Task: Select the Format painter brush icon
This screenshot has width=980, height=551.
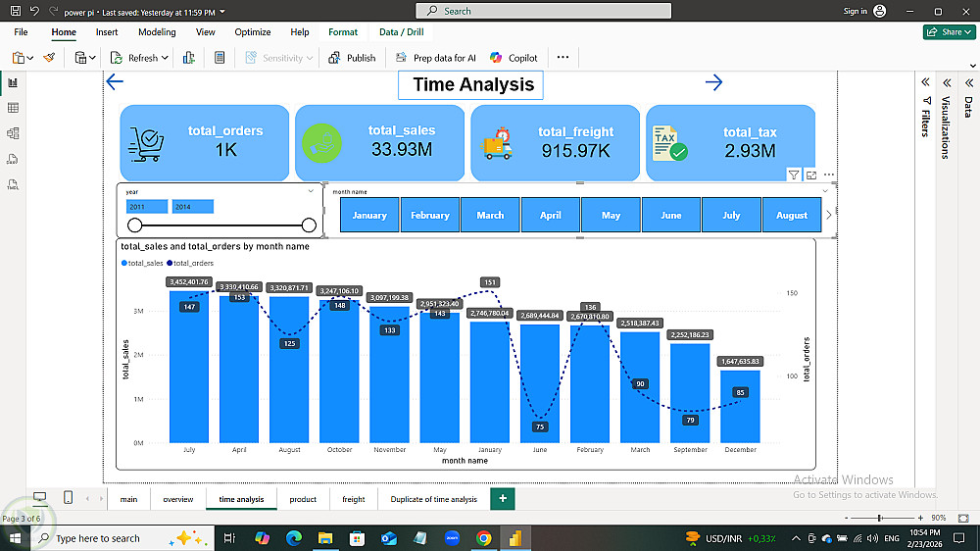Action: 49,58
